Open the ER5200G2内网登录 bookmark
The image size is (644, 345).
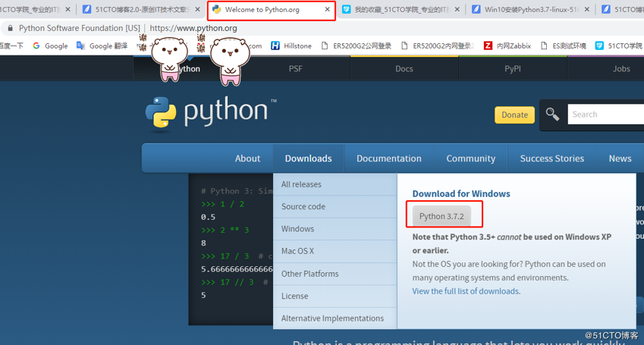pos(438,46)
